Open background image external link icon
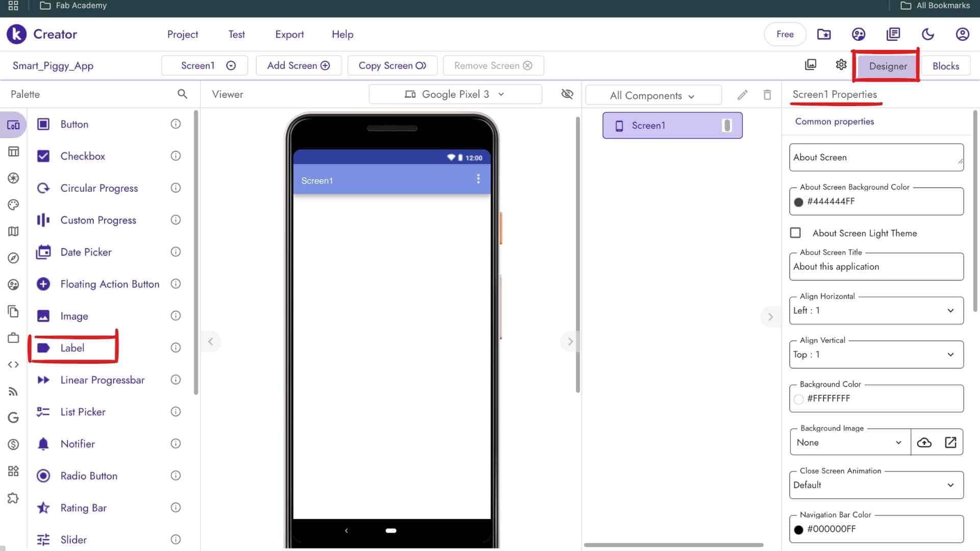The image size is (980, 551). 950,442
